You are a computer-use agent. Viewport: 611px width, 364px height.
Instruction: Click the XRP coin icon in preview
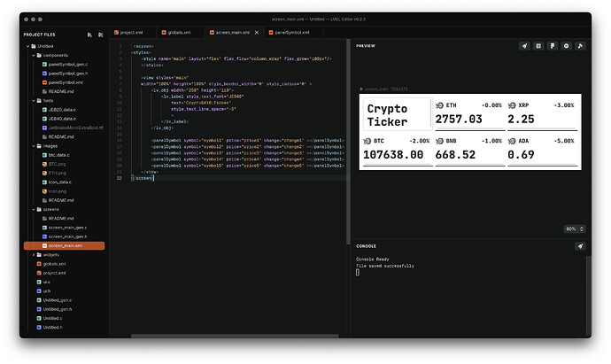pos(512,105)
